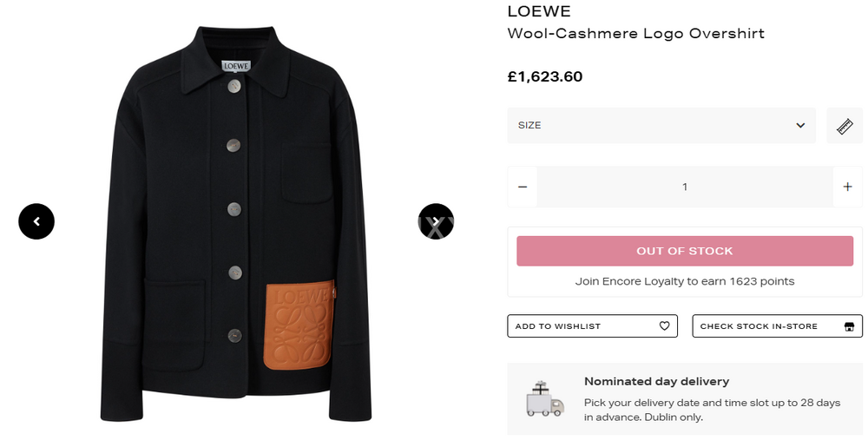The image size is (868, 440).
Task: Click the Join Encore Loyalty text
Action: click(x=685, y=281)
